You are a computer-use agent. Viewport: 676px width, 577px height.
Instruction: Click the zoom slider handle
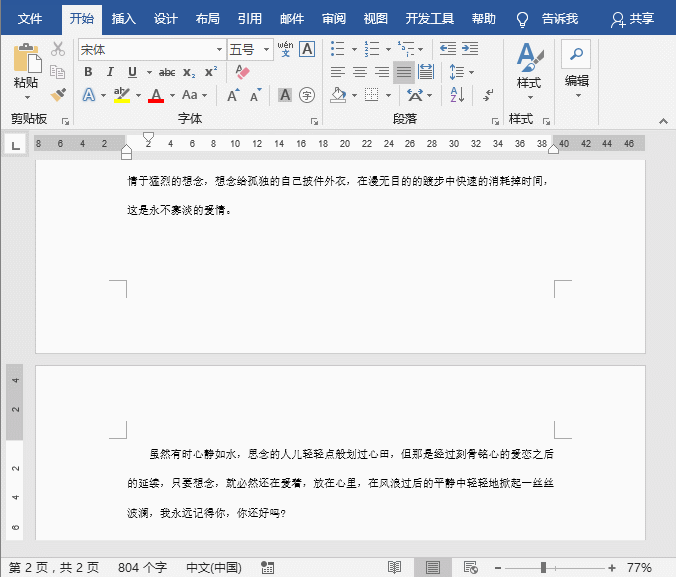tap(543, 568)
